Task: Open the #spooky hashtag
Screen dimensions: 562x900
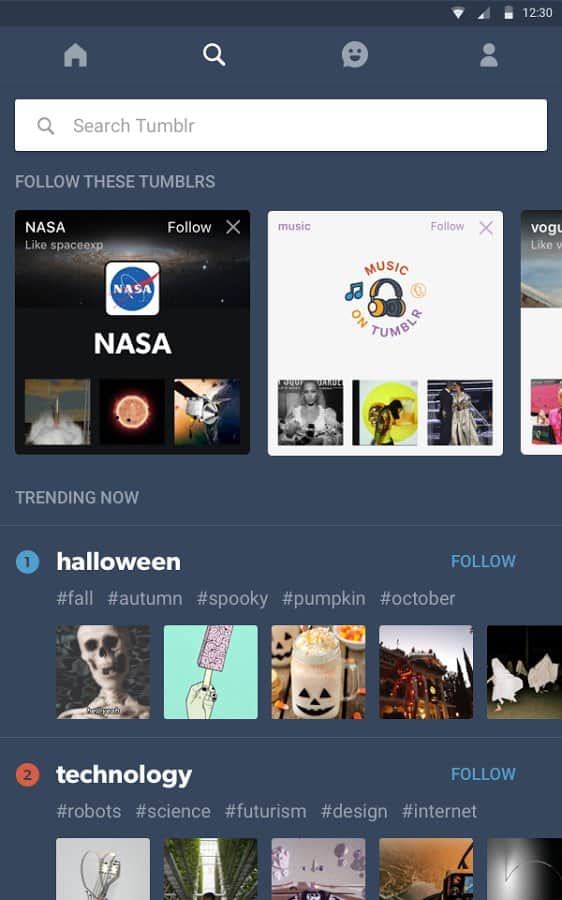Action: 232,599
